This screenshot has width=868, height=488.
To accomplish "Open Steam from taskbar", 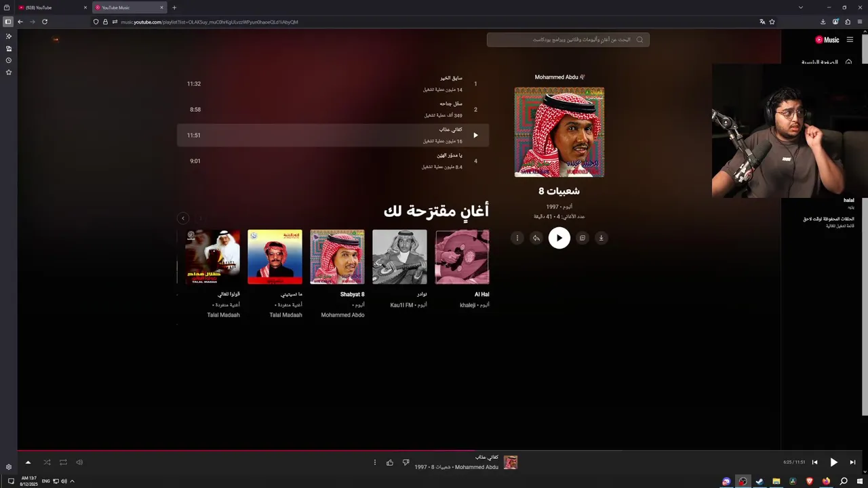I will 759,481.
